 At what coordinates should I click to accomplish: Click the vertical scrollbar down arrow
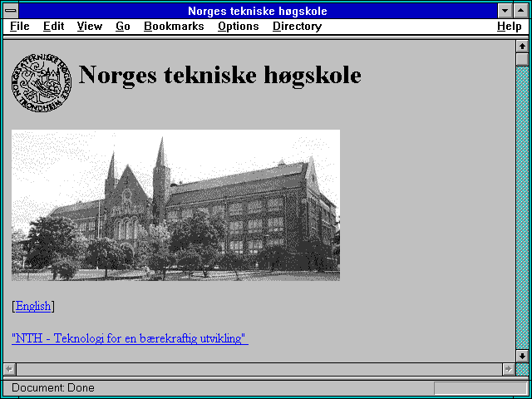tap(522, 356)
